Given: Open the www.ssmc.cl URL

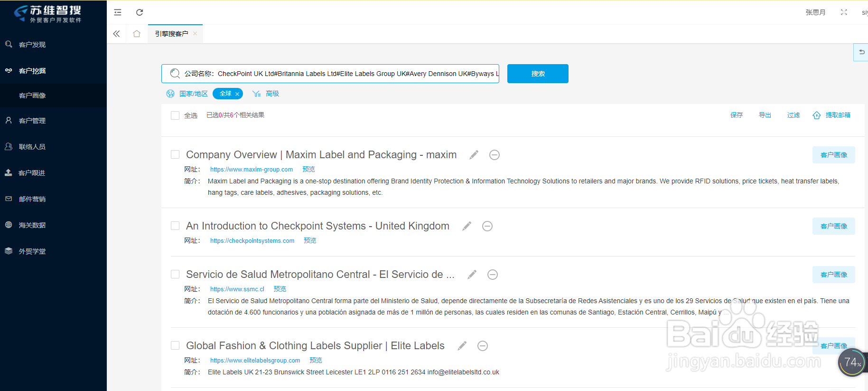Looking at the screenshot, I should [237, 289].
